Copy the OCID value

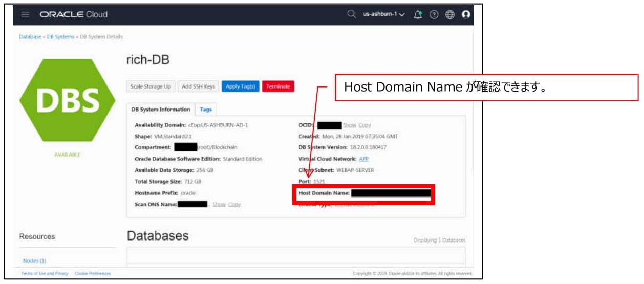pyautogui.click(x=364, y=125)
